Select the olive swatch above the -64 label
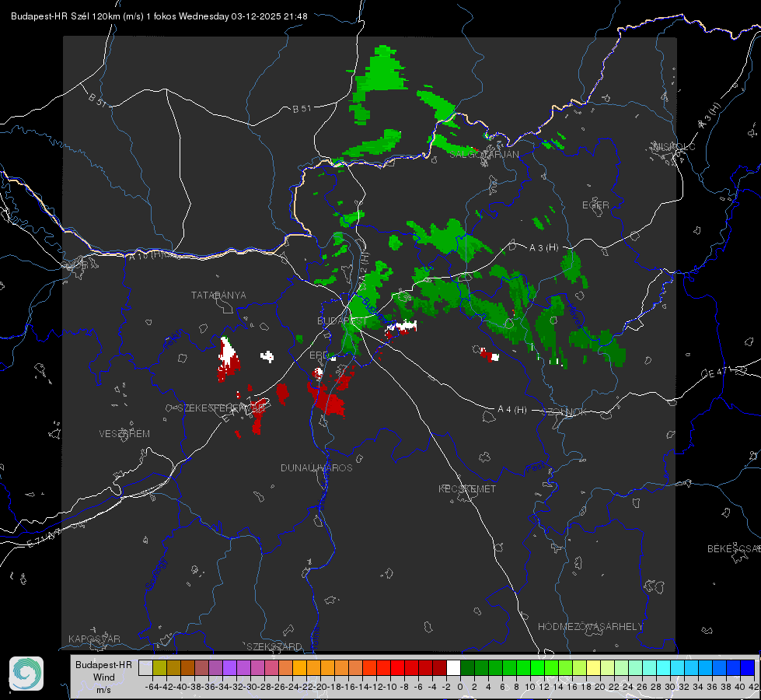The width and height of the screenshot is (761, 700). coord(159,667)
